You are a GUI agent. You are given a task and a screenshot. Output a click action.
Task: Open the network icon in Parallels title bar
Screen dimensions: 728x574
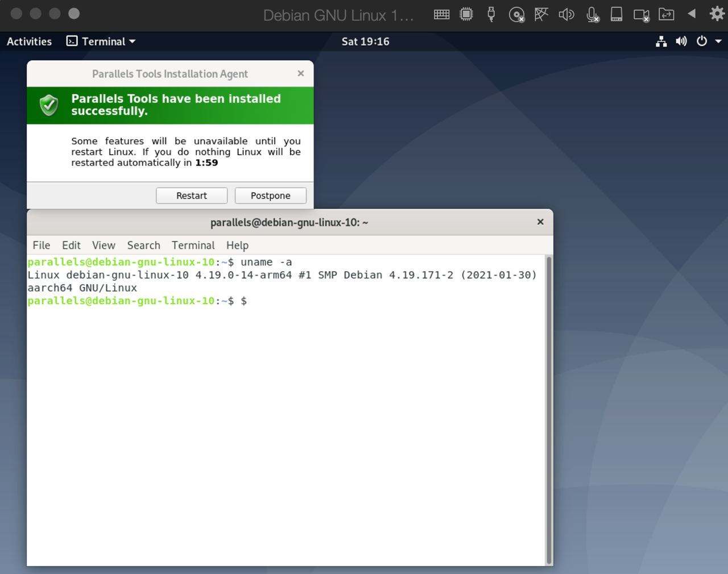(541, 14)
